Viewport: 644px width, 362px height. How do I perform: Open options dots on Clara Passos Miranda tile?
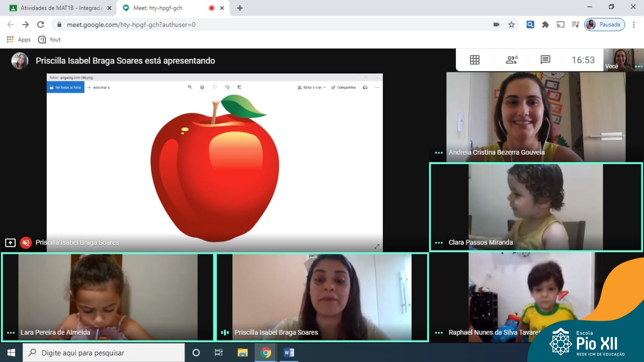point(439,243)
